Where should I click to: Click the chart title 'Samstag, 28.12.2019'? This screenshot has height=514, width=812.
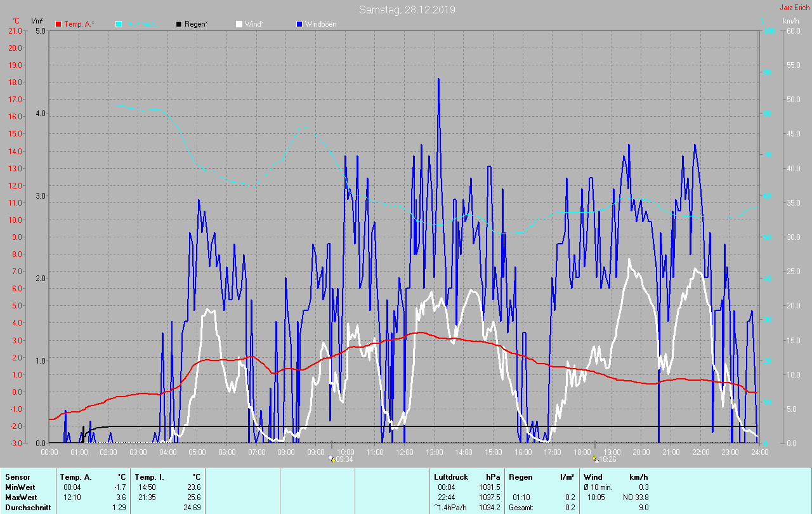click(407, 10)
